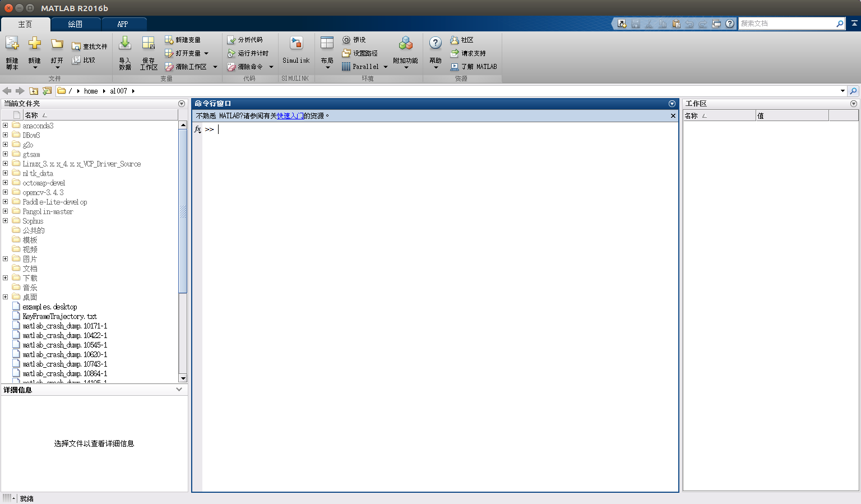
Task: Click 设置路径 (Set Path)
Action: pyautogui.click(x=360, y=53)
